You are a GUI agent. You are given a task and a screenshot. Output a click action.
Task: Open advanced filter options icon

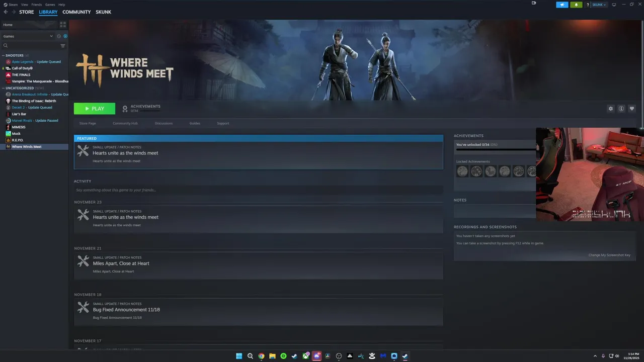tap(63, 46)
